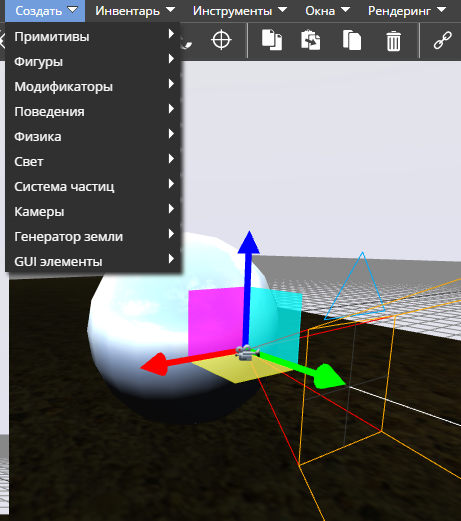Expand the Модификаторы submenu
The width and height of the screenshot is (461, 521).
click(x=93, y=86)
